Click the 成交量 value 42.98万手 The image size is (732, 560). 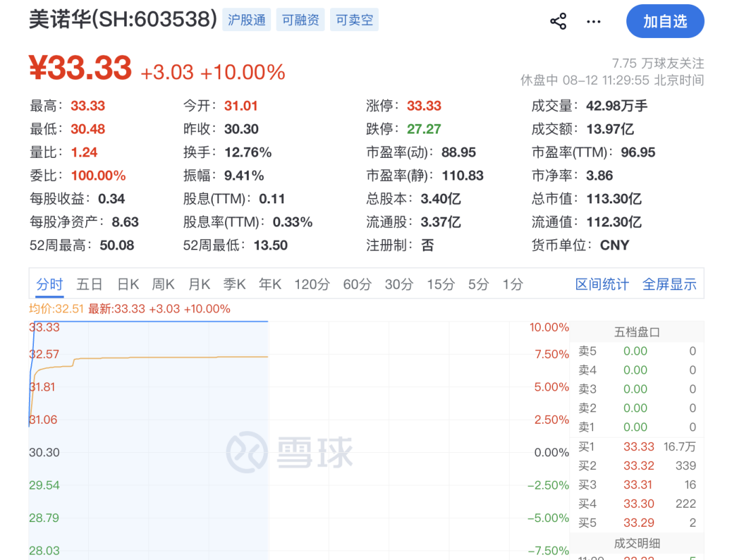tap(617, 106)
